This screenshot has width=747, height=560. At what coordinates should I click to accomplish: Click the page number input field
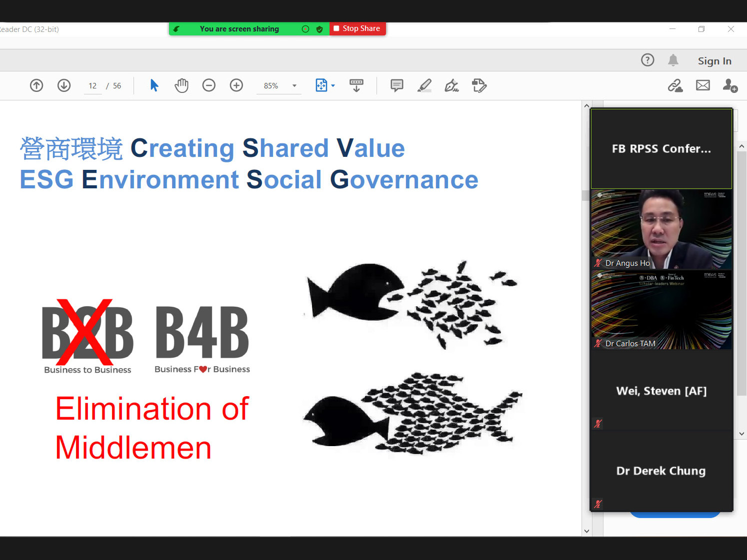coord(92,85)
